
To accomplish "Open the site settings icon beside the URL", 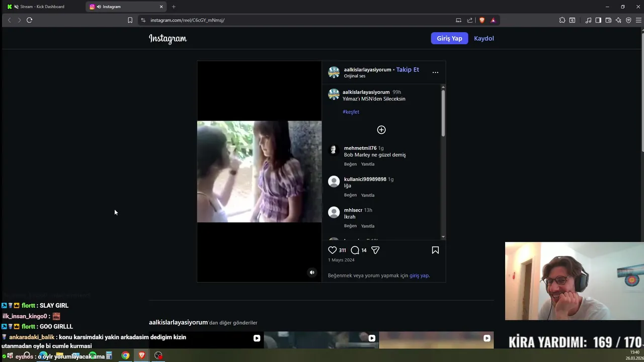I will click(143, 20).
